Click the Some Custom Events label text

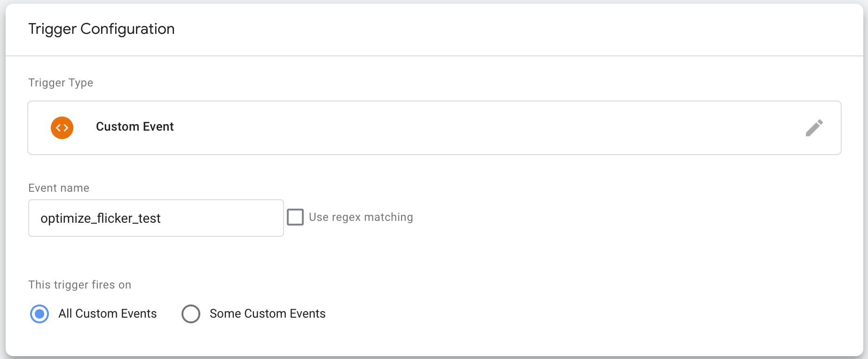[x=268, y=314]
